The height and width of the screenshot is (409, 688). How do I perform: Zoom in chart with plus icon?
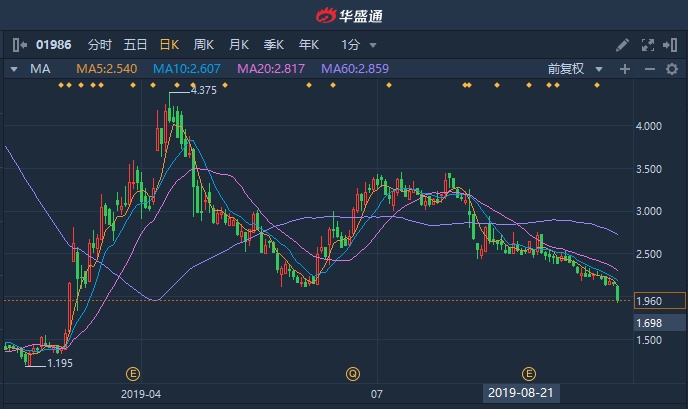625,69
